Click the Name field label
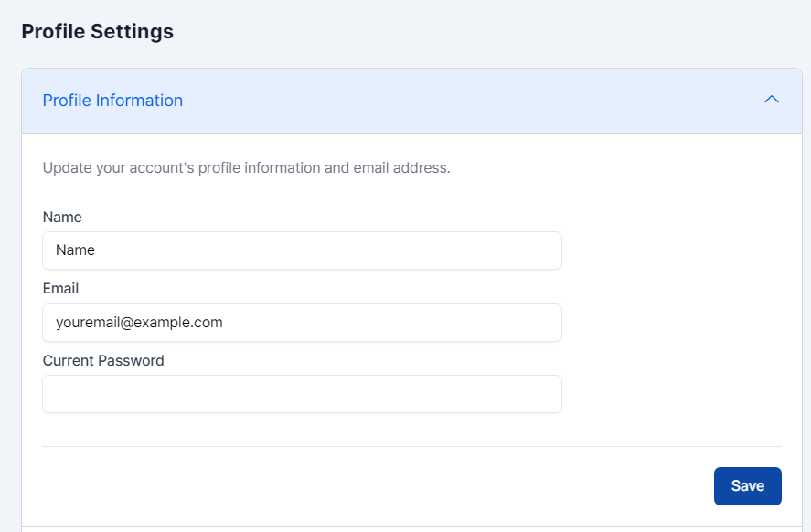The image size is (811, 532). [62, 218]
